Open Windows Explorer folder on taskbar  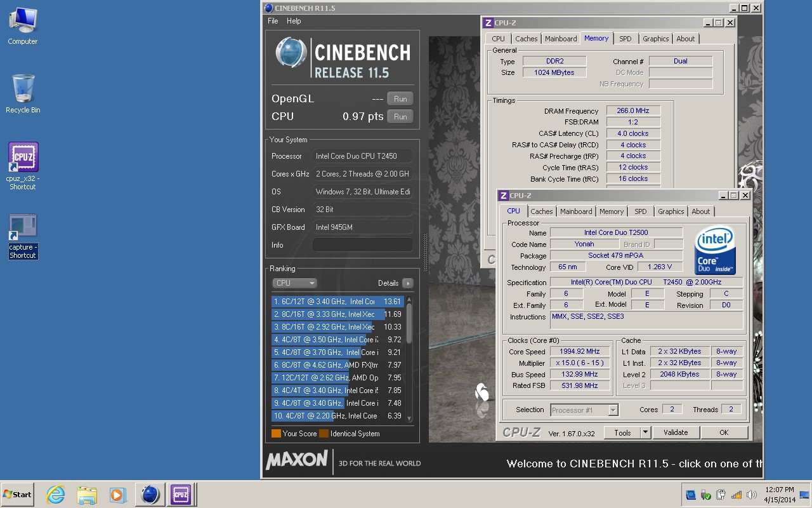(86, 494)
